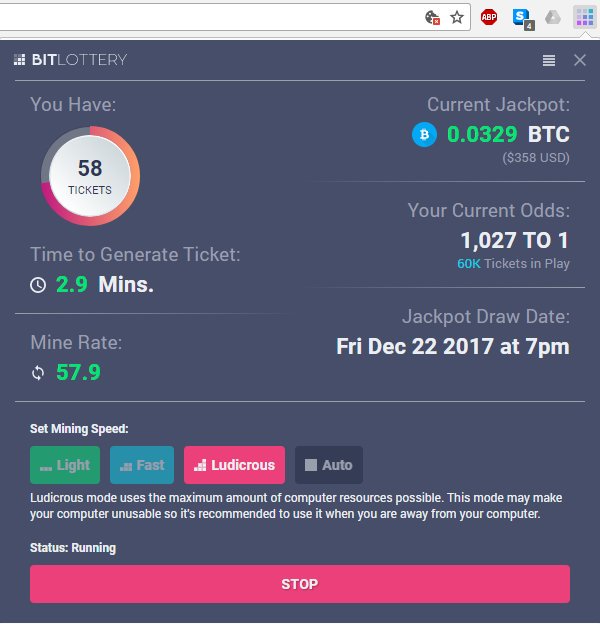The height and width of the screenshot is (624, 600).
Task: Click the mine rate refresh icon
Action: coord(38,373)
